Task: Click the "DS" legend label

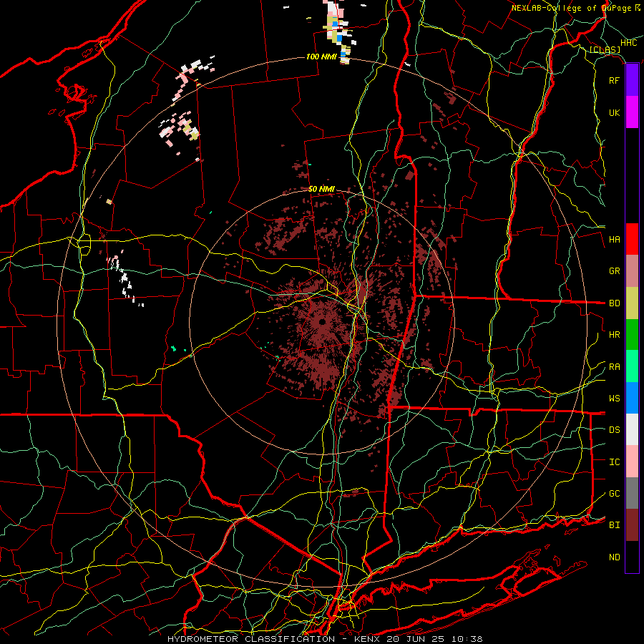Action: coord(614,430)
